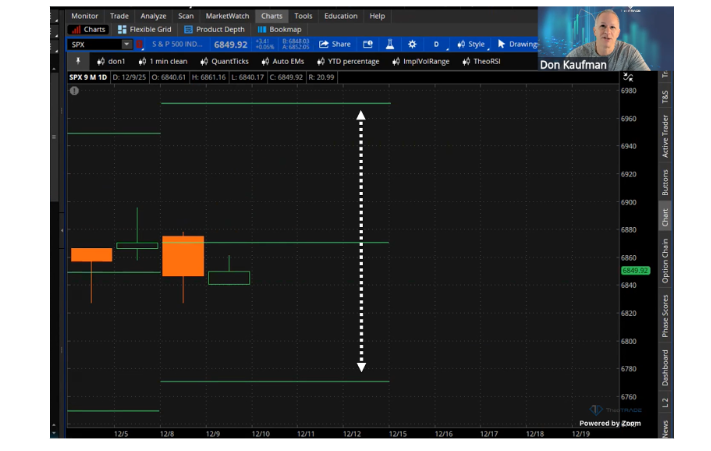Open the D timeframe selector
This screenshot has height=451, width=711.
click(436, 44)
